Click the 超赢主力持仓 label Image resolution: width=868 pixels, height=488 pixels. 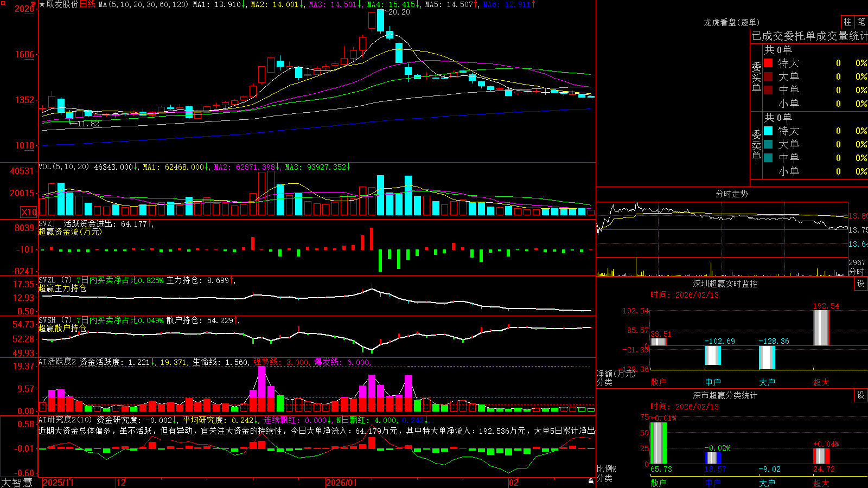(62, 288)
